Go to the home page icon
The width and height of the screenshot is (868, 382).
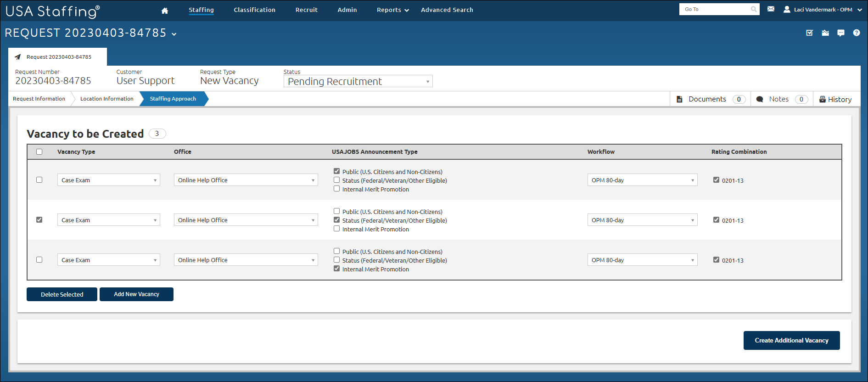pos(165,11)
